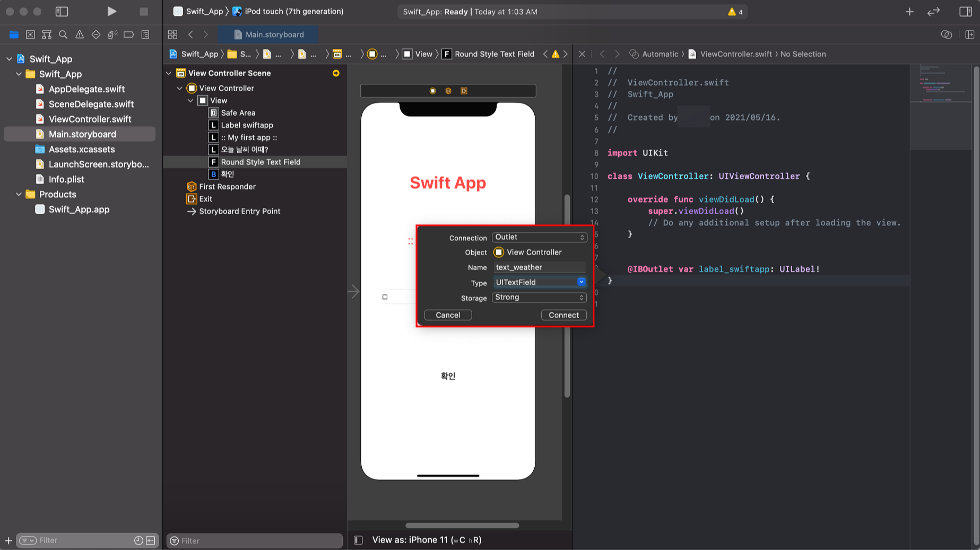Viewport: 980px width, 550px height.
Task: Toggle the navigator sidebar visibility
Action: [62, 11]
